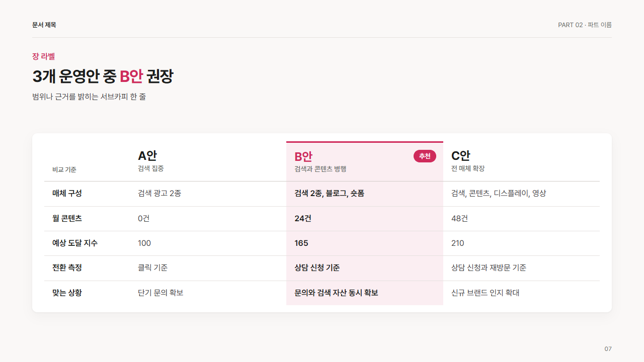Click the cell 상담 신청과 재방문 기준
Viewport: 644px width, 362px height.
click(x=489, y=267)
